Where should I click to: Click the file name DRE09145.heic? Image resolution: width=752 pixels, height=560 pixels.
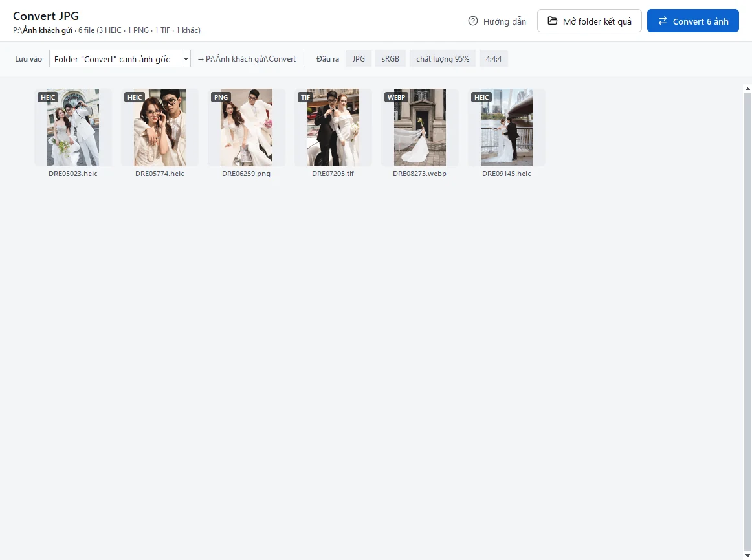(x=507, y=174)
